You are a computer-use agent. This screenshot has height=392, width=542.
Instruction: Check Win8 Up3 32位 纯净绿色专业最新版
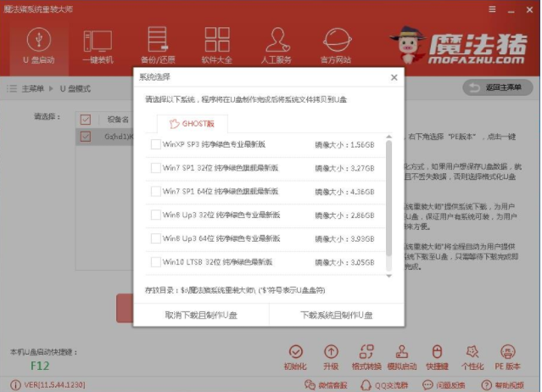[x=155, y=215]
